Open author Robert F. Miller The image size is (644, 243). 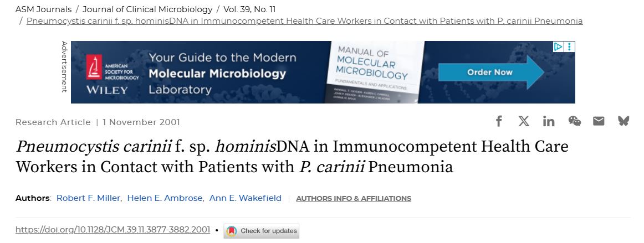(88, 198)
